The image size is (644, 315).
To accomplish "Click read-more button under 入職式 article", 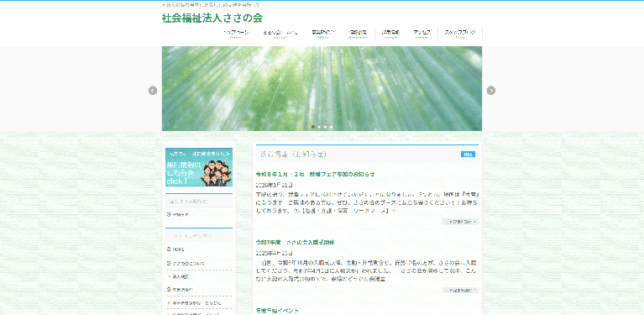I will point(460,291).
